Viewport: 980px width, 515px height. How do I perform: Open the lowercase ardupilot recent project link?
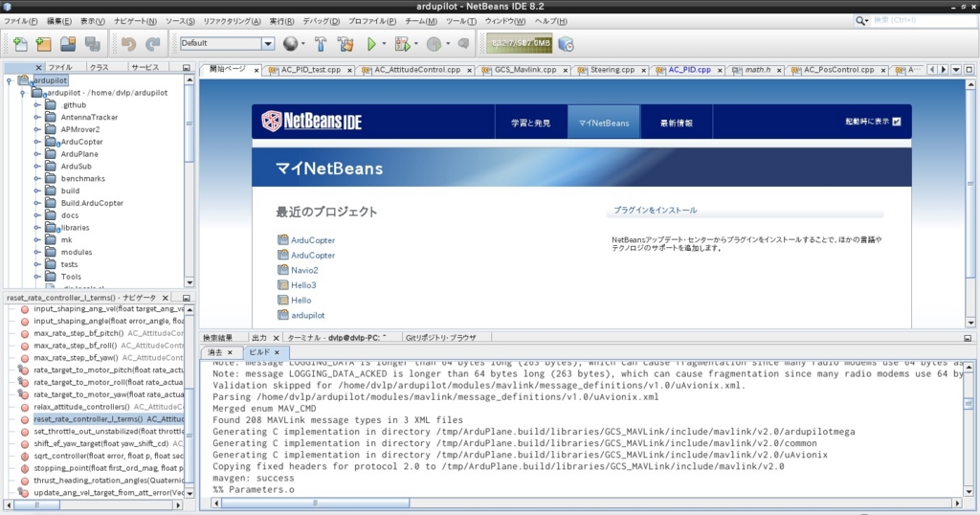click(307, 315)
